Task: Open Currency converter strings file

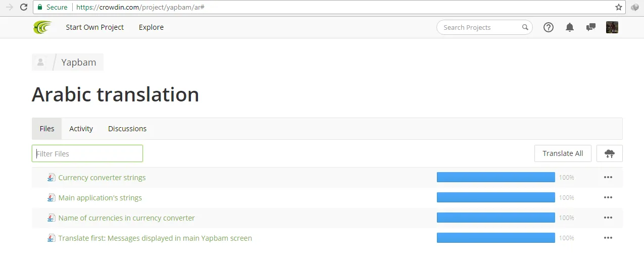Action: point(102,178)
